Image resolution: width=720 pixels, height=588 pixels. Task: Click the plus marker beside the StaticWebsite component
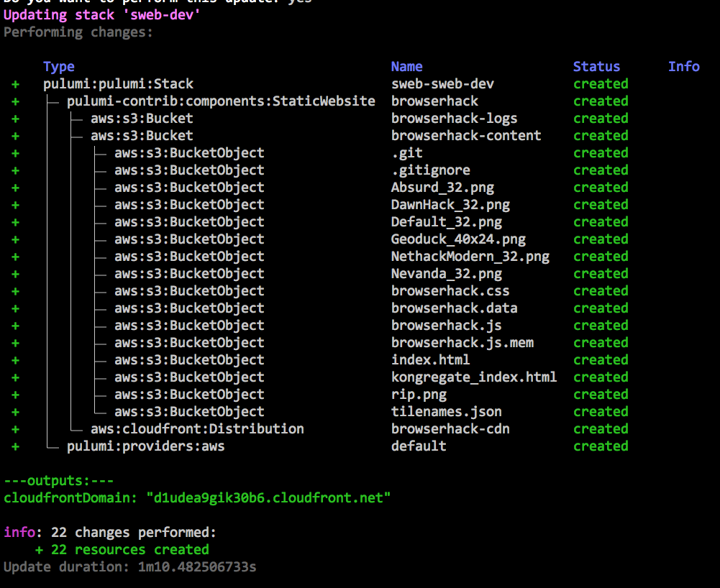coord(15,101)
